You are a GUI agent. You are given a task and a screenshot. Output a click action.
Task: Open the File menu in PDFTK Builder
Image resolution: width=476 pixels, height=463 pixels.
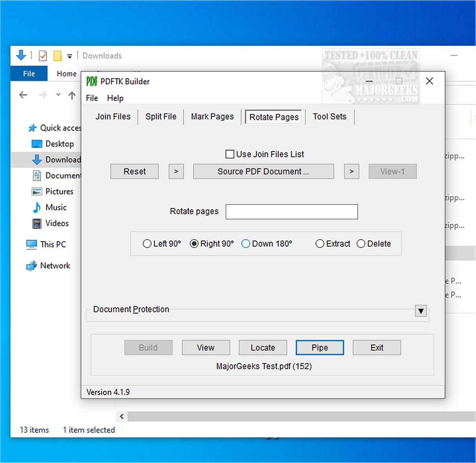(92, 98)
